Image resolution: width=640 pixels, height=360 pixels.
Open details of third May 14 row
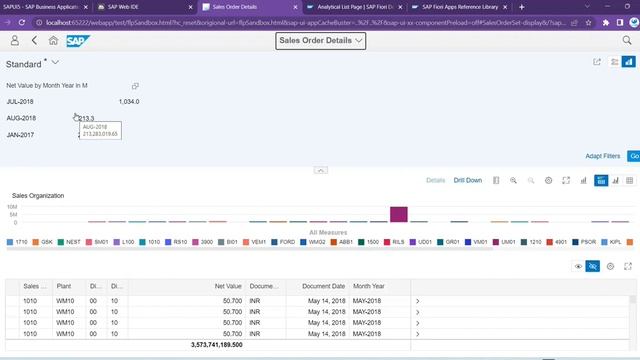click(417, 323)
